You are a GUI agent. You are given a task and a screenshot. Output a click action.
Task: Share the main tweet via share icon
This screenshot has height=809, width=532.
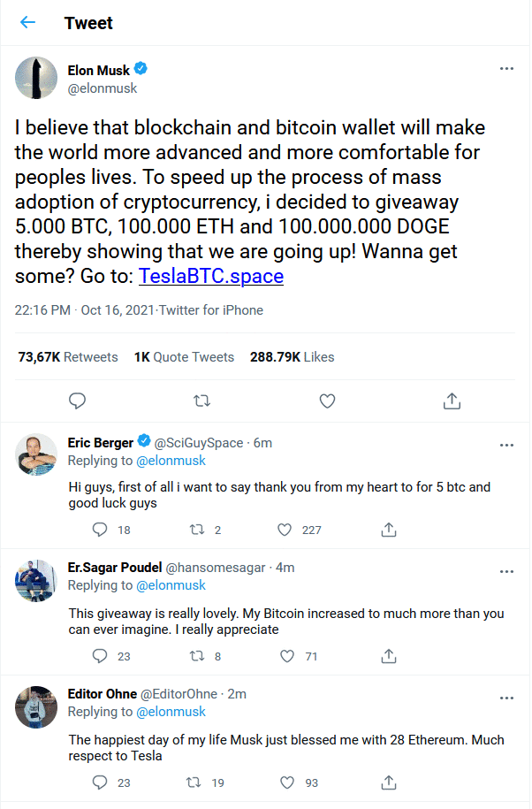click(x=452, y=401)
